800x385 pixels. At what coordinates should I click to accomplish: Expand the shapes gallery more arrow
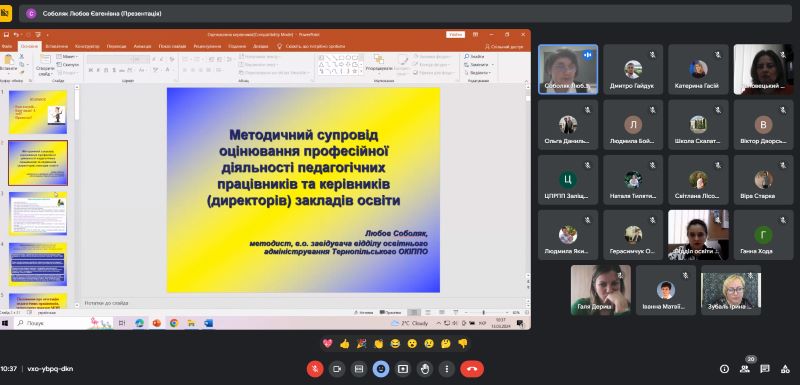pyautogui.click(x=361, y=72)
